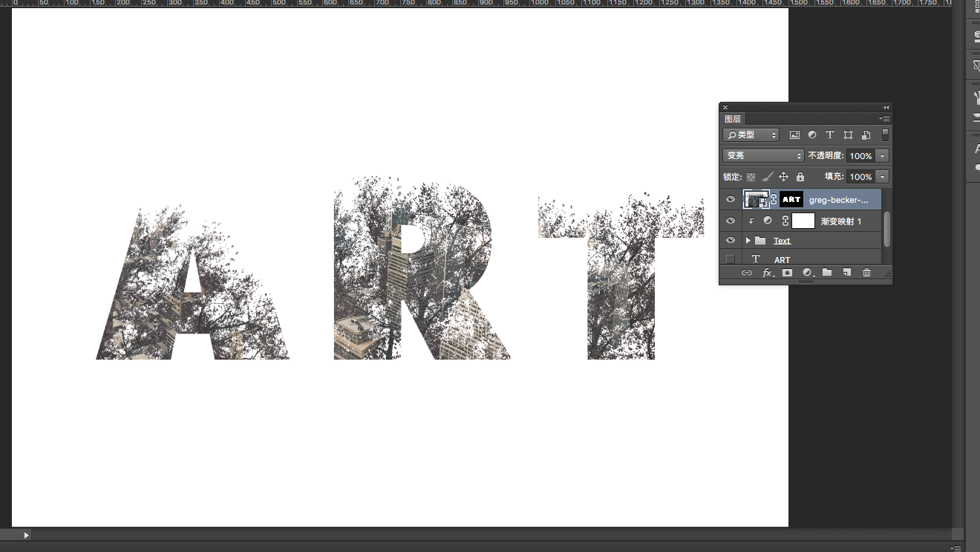
Task: Hide the greg-becker layer eye icon
Action: coord(731,200)
